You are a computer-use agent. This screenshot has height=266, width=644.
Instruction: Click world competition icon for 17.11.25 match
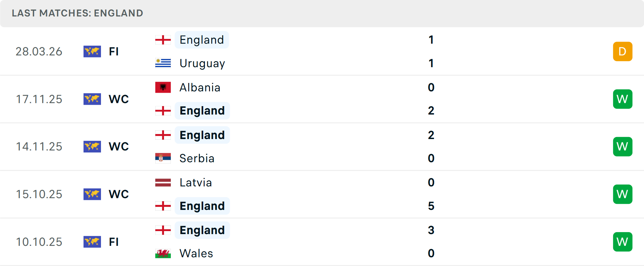coord(92,99)
